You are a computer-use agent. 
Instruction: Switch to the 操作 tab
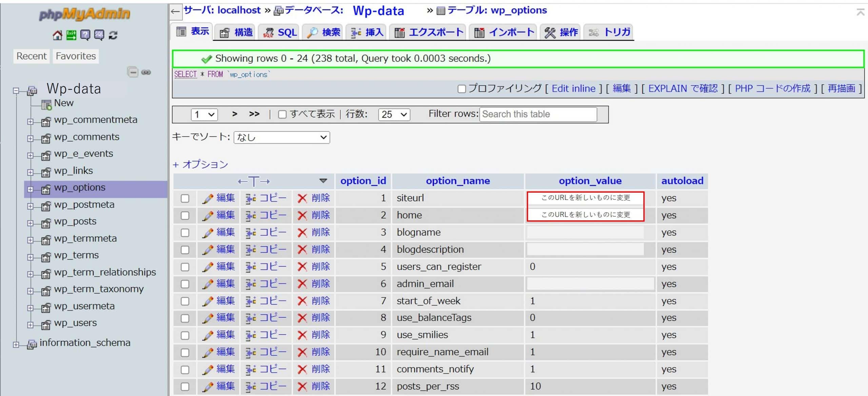click(x=561, y=32)
